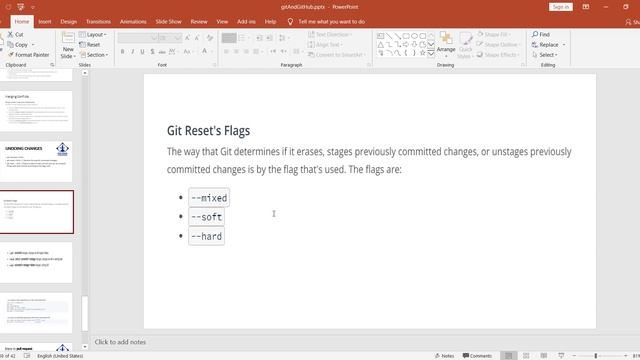Toggle Strikethrough formatting
The width and height of the screenshot is (640, 360).
[162, 51]
